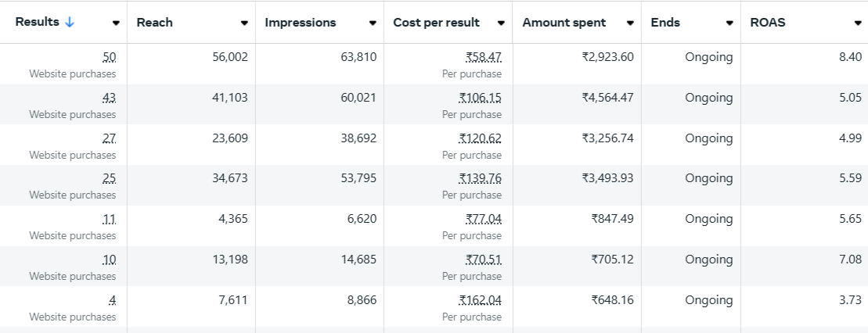Open the ₹139.76 cost per purchase value
Screen dimensions: 868x333
pyautogui.click(x=481, y=178)
